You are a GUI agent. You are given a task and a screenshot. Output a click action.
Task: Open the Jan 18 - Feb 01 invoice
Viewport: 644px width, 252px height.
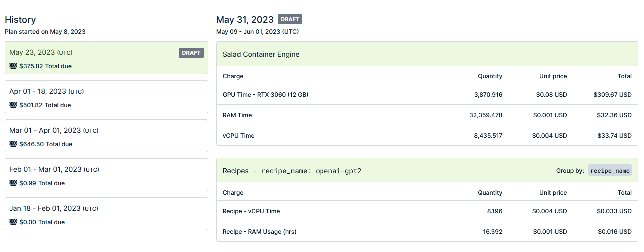[x=106, y=214]
